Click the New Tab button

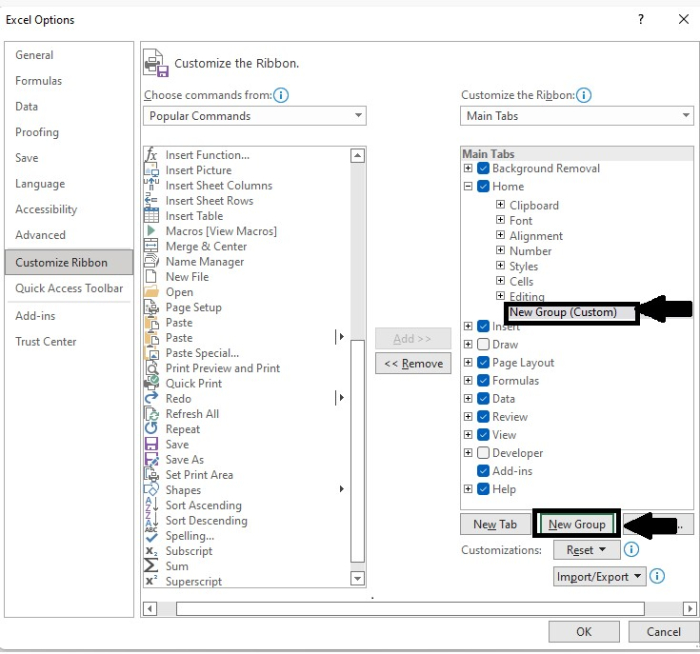(495, 524)
